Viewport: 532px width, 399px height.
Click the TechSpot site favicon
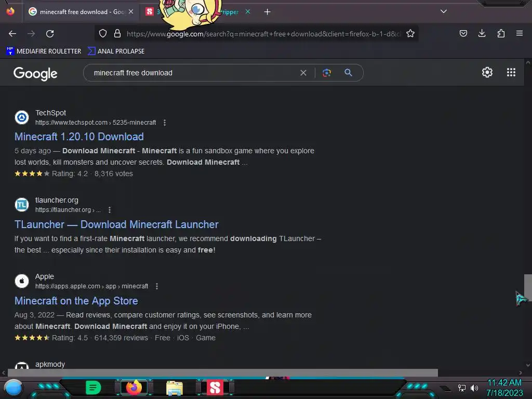point(22,117)
